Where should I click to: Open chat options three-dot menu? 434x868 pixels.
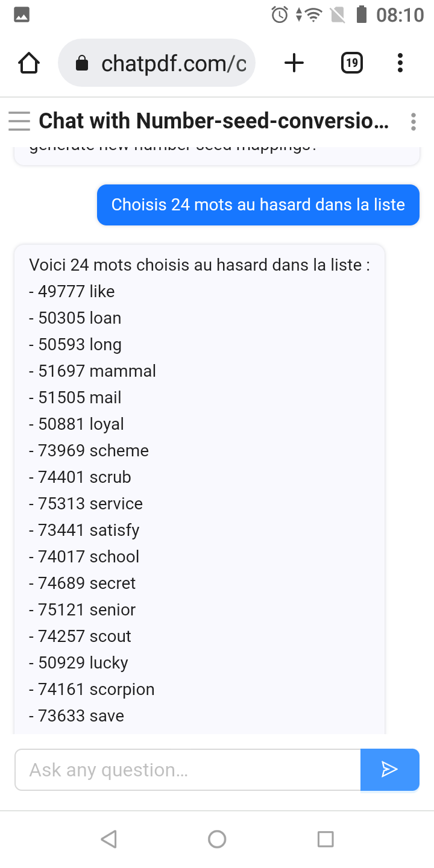point(414,122)
